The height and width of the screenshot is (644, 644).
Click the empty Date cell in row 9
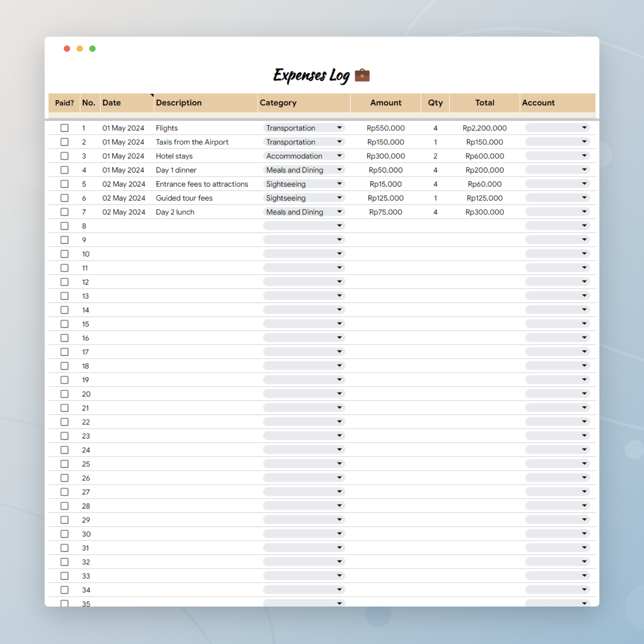(127, 240)
